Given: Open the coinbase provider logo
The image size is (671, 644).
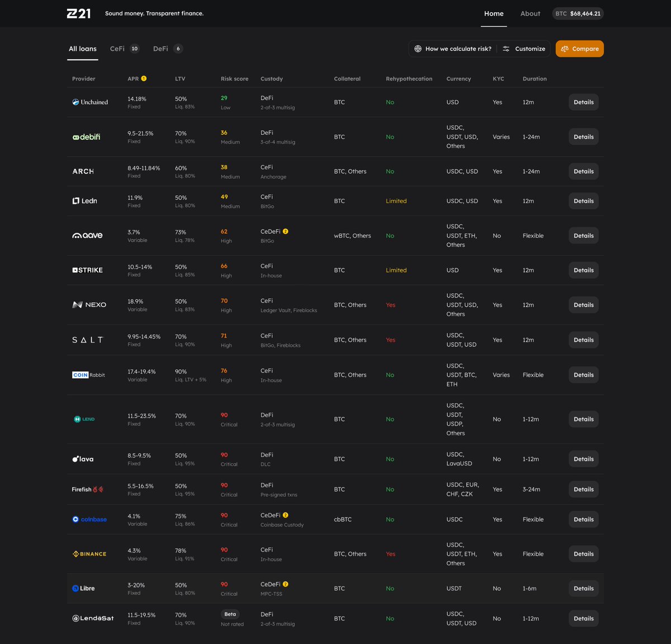Looking at the screenshot, I should (x=89, y=519).
